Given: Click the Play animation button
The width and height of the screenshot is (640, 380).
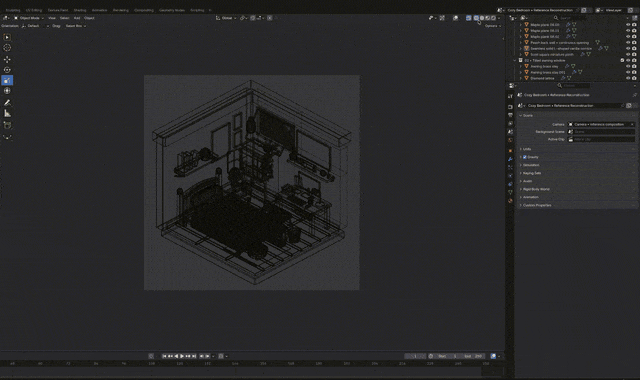Looking at the screenshot, I should 182,356.
